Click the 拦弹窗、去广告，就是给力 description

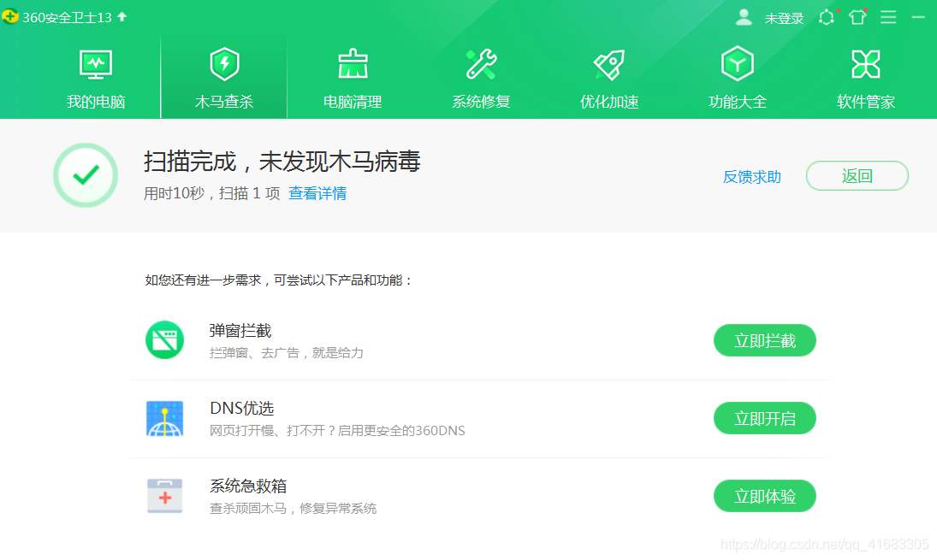coord(287,353)
